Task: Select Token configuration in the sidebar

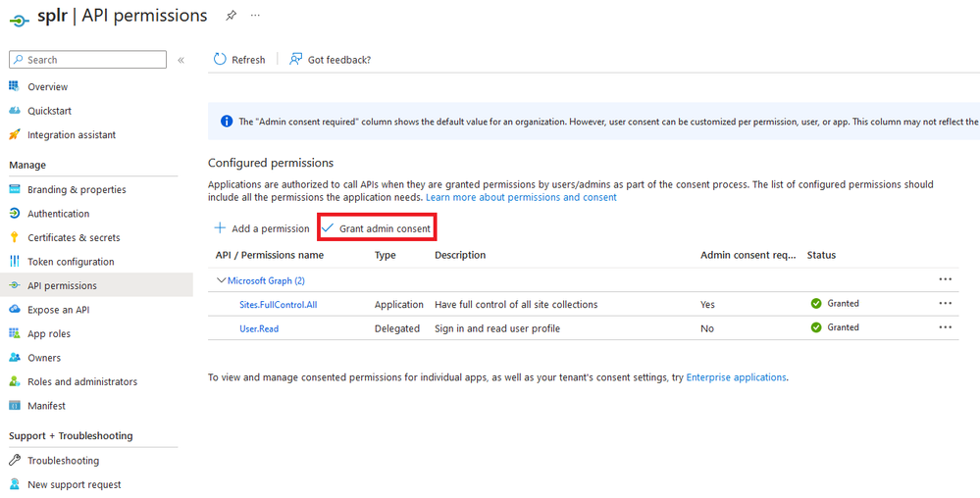Action: pyautogui.click(x=71, y=262)
